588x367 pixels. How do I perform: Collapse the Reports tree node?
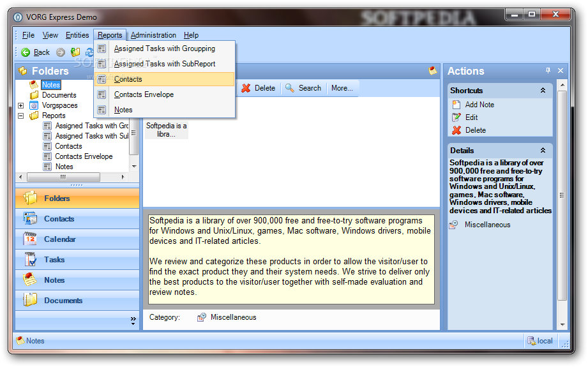(21, 116)
